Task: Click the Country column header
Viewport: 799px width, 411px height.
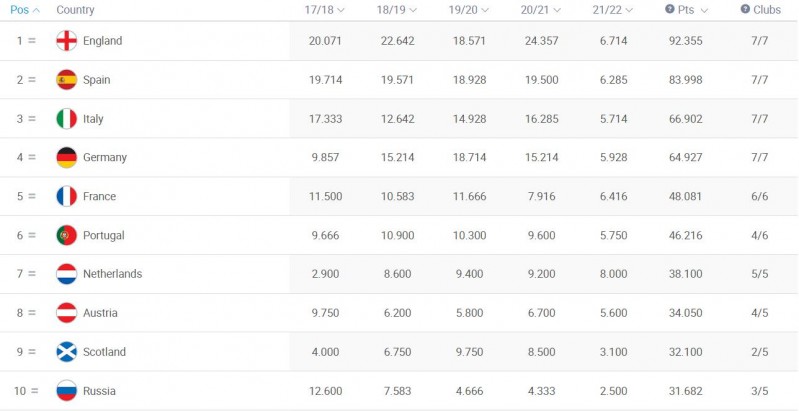Action: (76, 10)
